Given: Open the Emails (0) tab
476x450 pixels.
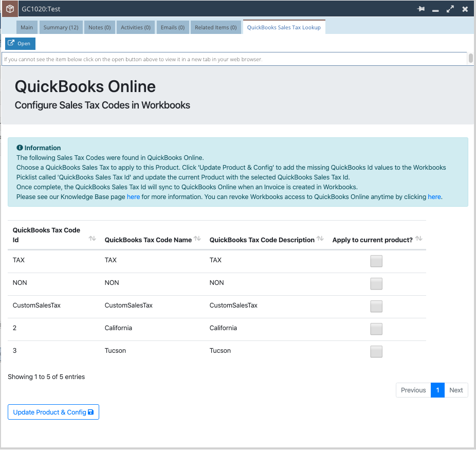Looking at the screenshot, I should [x=173, y=27].
